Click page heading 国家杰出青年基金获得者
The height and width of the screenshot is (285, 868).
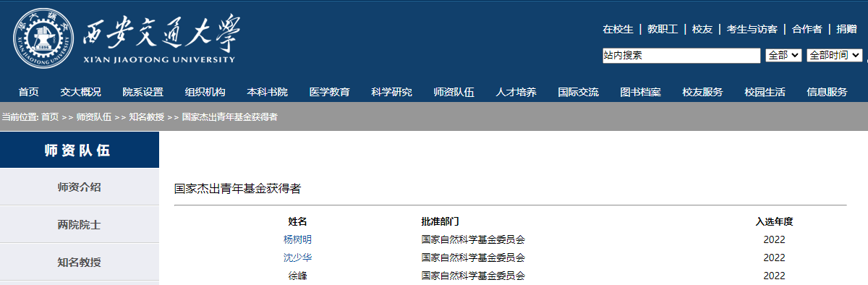(x=237, y=188)
